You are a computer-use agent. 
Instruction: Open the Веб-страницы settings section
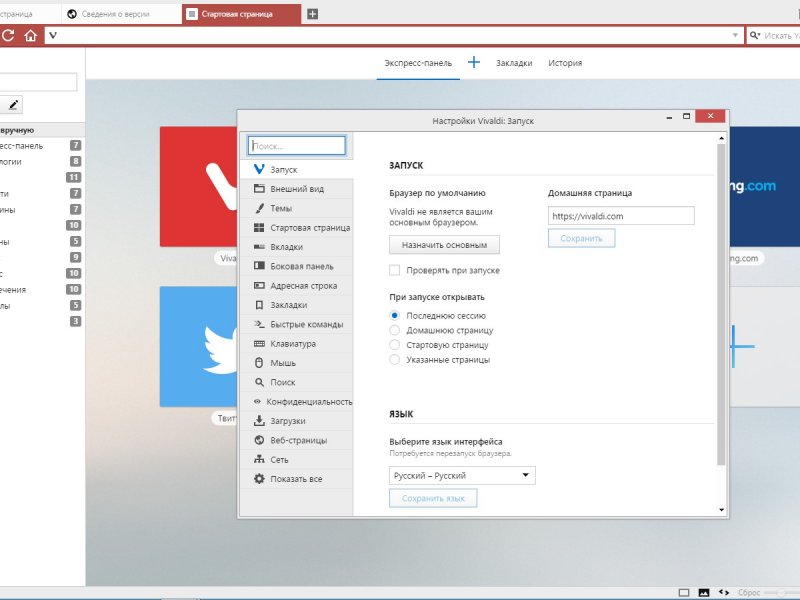296,440
